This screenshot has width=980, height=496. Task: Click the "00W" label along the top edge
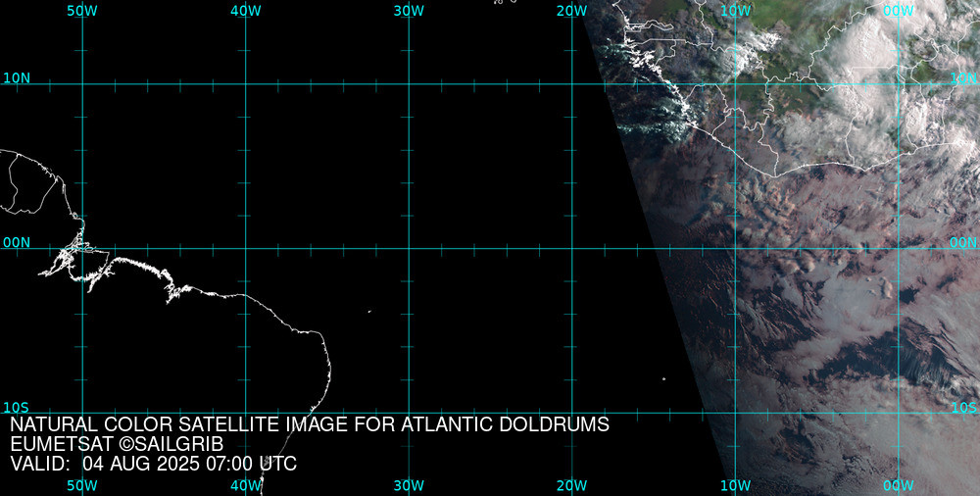coord(899,11)
